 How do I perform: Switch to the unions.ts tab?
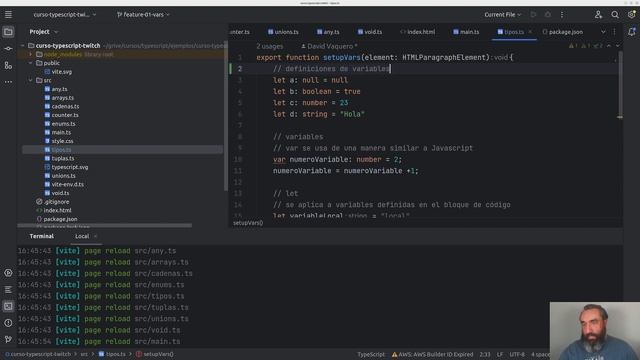tap(283, 32)
